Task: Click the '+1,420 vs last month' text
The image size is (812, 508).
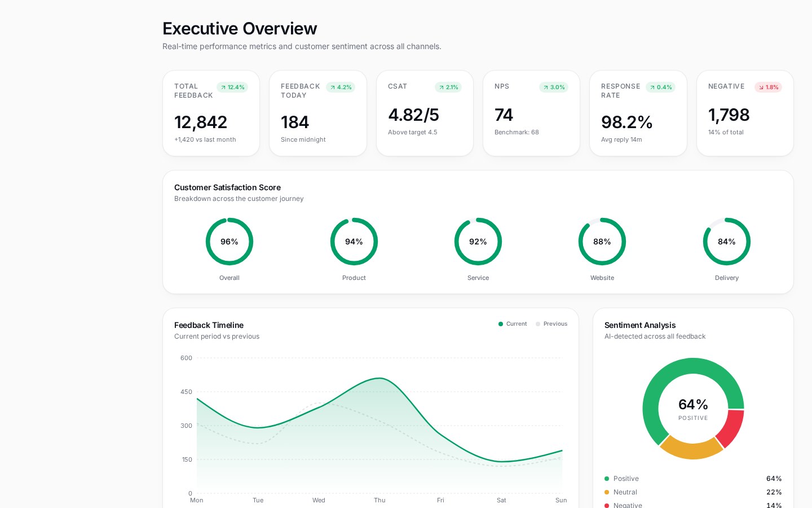Action: (x=205, y=139)
